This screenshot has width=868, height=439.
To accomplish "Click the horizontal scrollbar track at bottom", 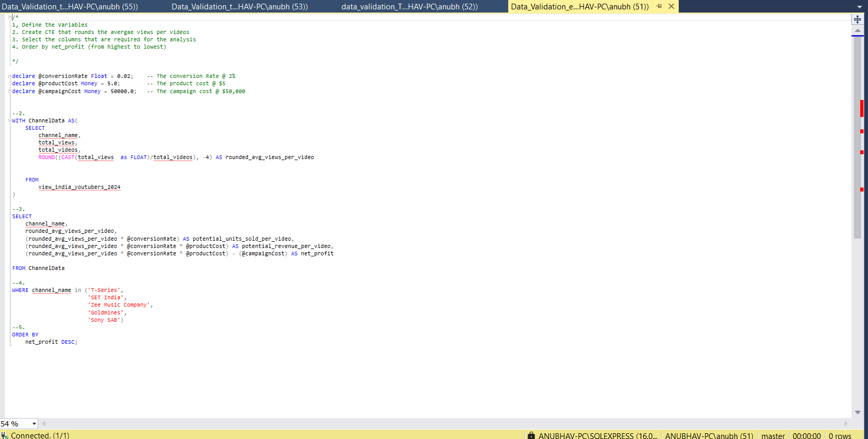I will pos(444,423).
